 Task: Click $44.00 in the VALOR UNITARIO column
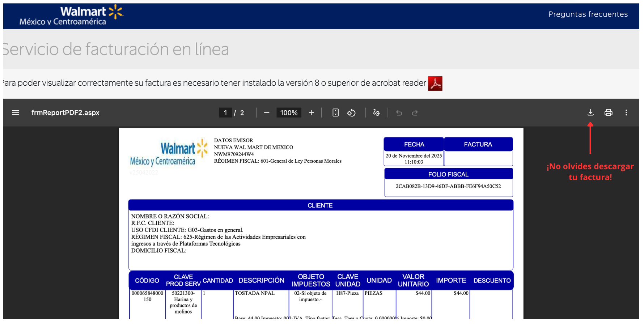[x=423, y=293]
